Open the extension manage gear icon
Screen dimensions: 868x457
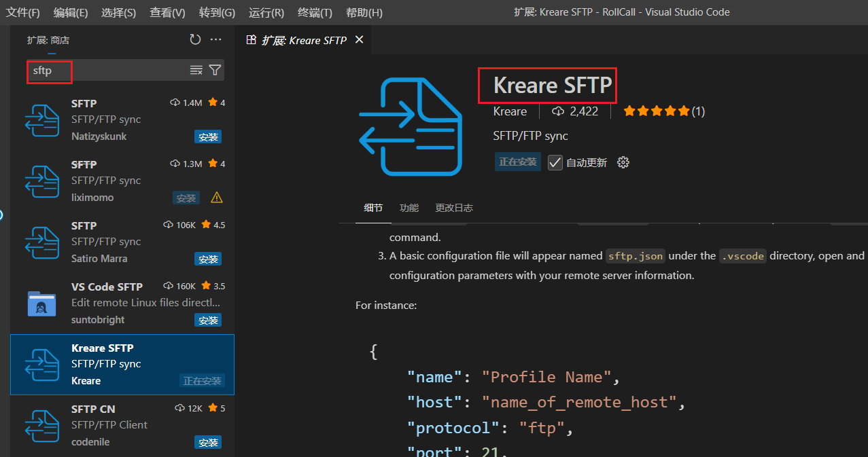(623, 162)
